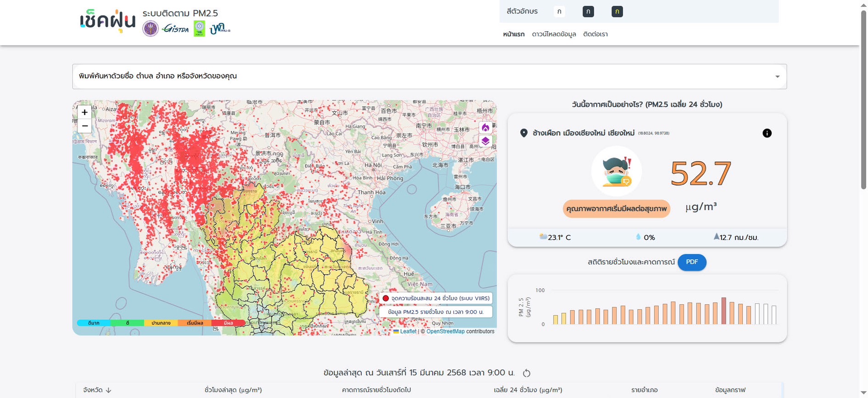Click the blue PDF button
Image resolution: width=868 pixels, height=398 pixels.
(692, 262)
